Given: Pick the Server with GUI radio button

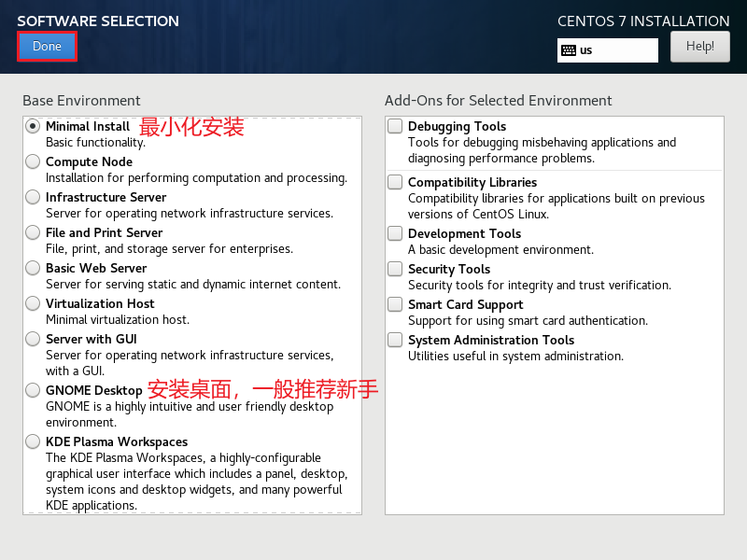Looking at the screenshot, I should tap(33, 339).
